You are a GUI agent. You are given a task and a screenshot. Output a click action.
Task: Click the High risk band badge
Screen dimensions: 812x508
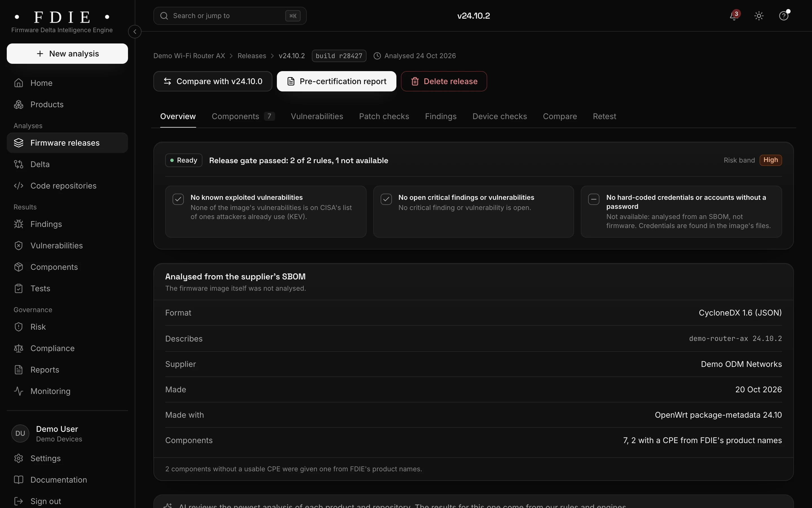pos(771,160)
